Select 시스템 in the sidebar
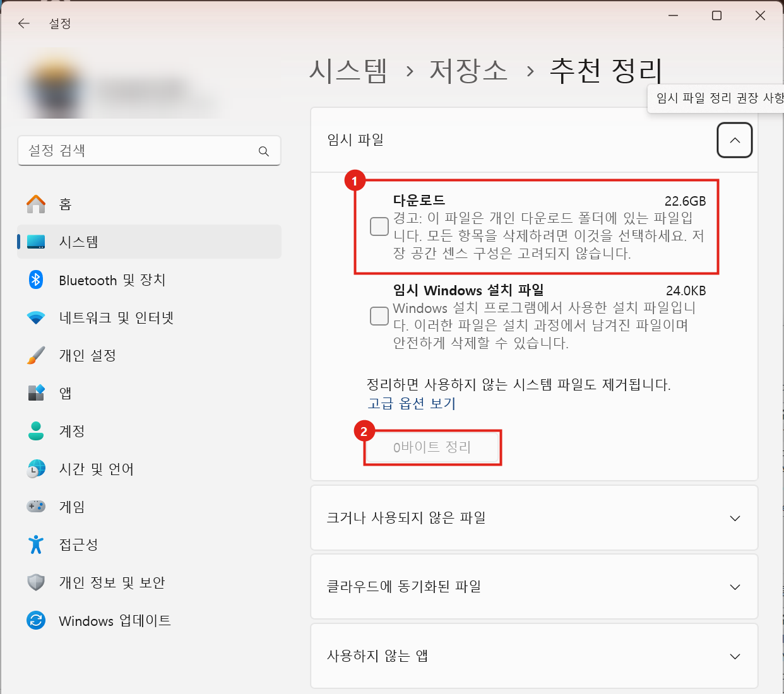Viewport: 784px width, 694px height. pos(149,242)
